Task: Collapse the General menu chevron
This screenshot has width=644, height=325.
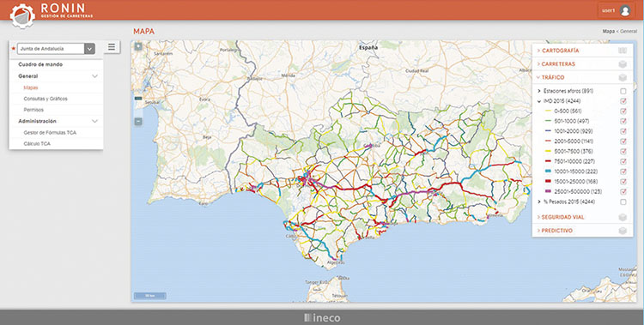Action: (94, 76)
